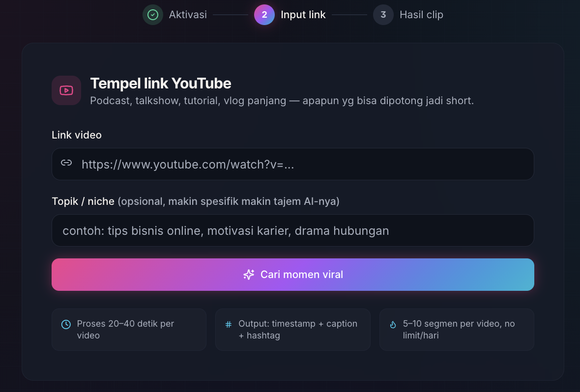Click the Tempel link YouTube heading

[x=161, y=84]
